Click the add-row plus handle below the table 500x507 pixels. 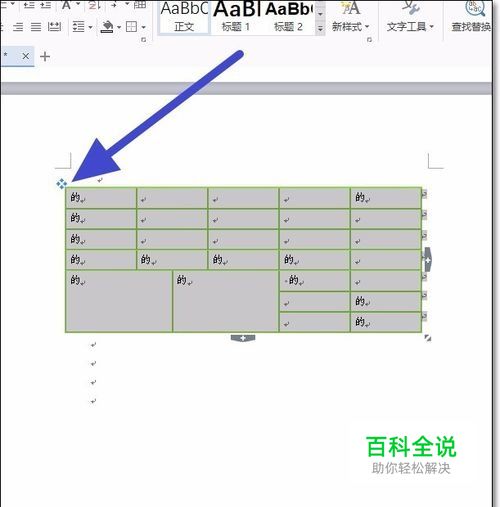(x=243, y=338)
